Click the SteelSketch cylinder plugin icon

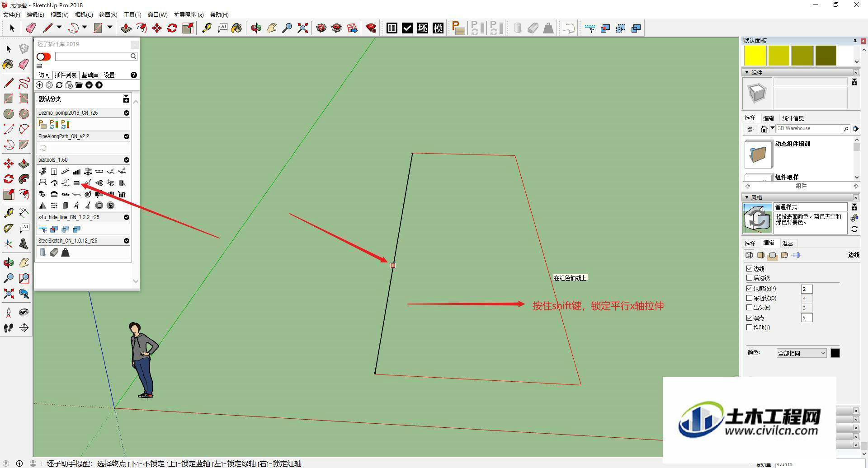coord(42,253)
